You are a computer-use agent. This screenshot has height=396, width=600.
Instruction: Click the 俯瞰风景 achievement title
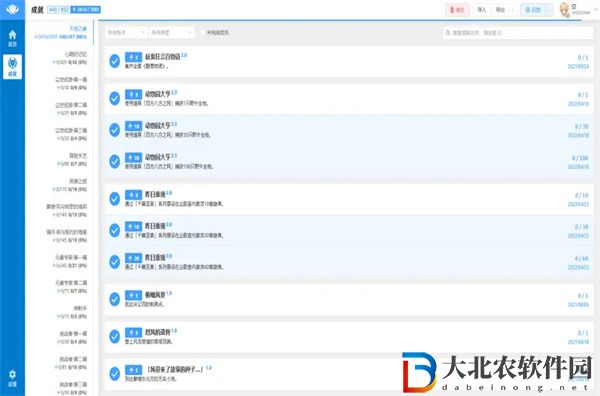155,295
